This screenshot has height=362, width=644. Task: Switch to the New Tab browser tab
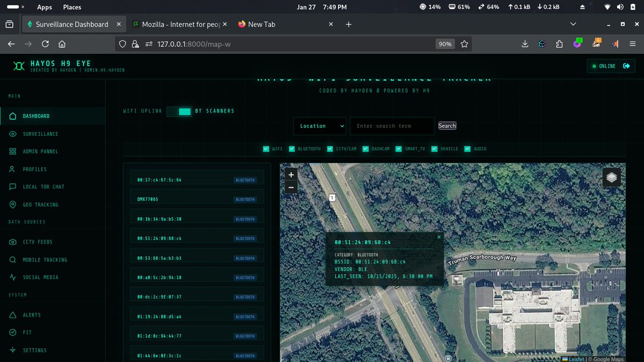point(286,24)
